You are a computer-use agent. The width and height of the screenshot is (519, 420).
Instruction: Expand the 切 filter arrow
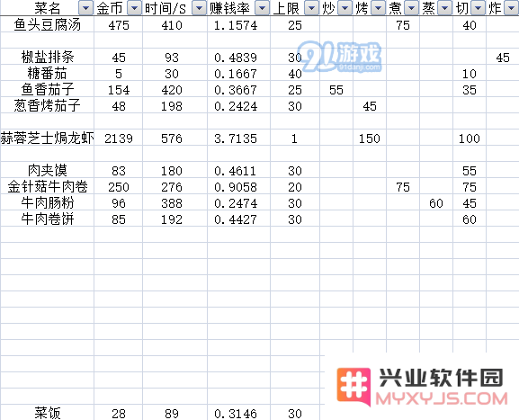point(478,8)
